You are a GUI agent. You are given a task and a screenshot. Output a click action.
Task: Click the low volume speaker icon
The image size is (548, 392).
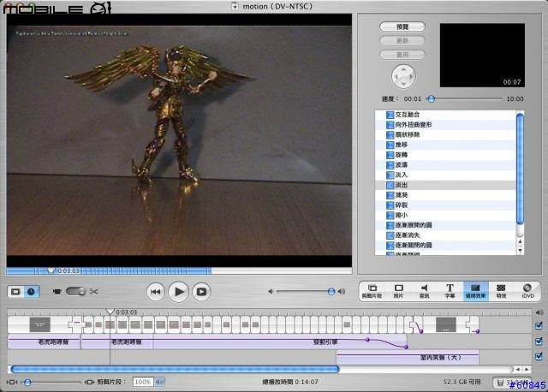pyautogui.click(x=271, y=291)
